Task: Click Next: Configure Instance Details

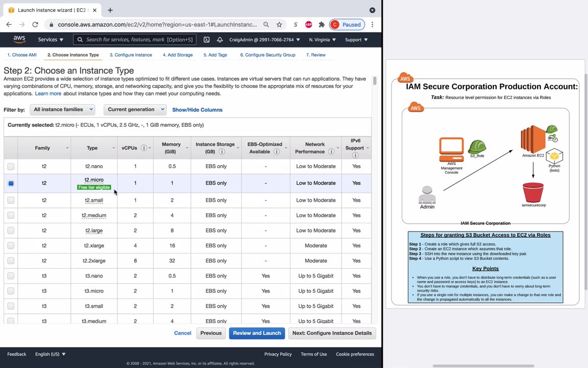Action: [332, 333]
